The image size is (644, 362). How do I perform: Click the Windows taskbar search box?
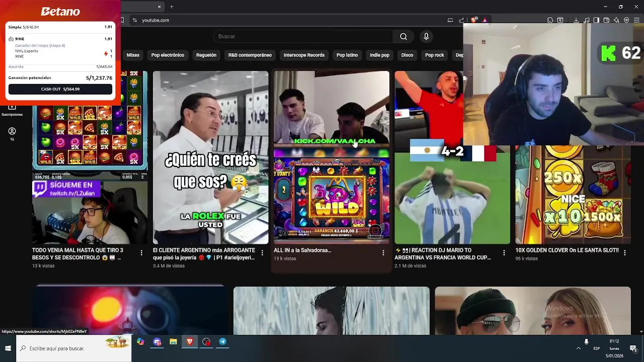point(73,348)
